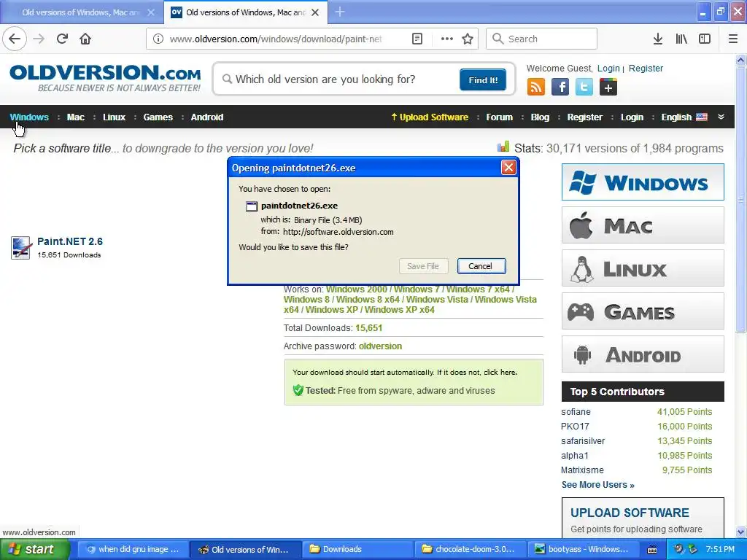Close the active Old versions tab

coord(315,12)
